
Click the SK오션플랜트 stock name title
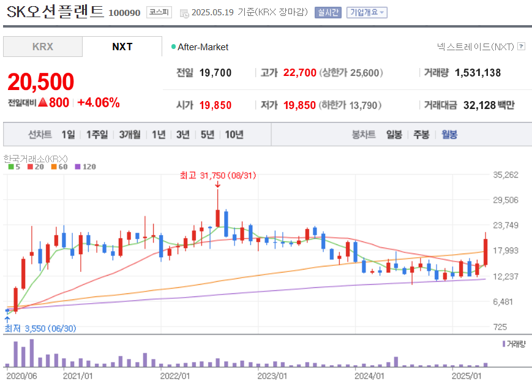tap(55, 12)
